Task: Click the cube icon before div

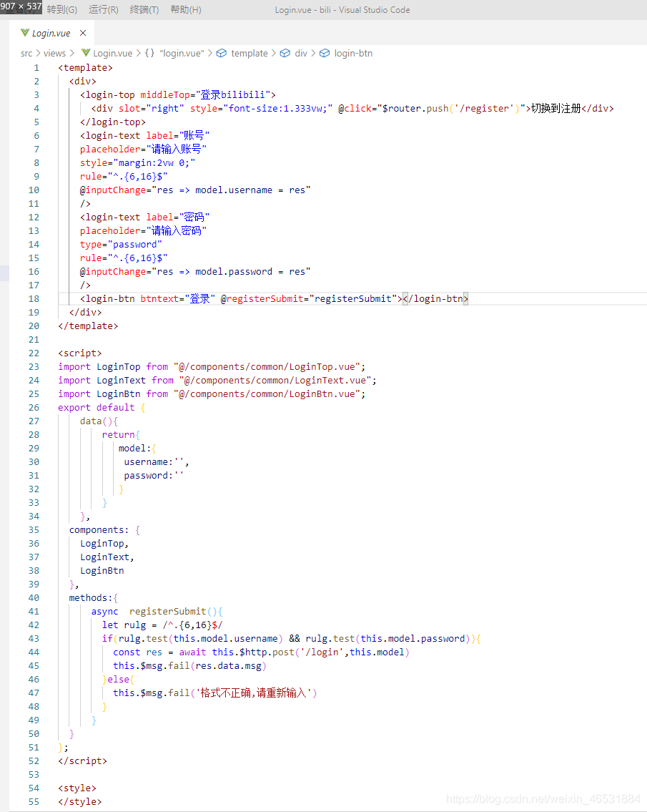Action: (285, 54)
